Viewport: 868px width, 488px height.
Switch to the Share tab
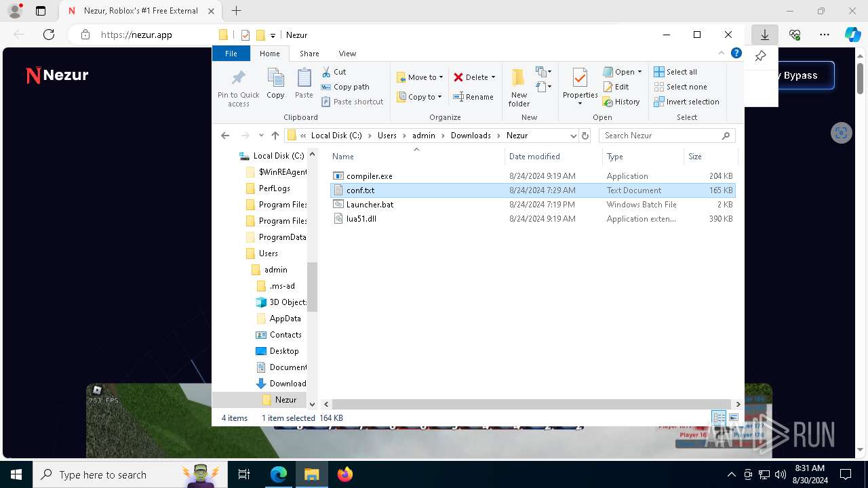pos(309,54)
